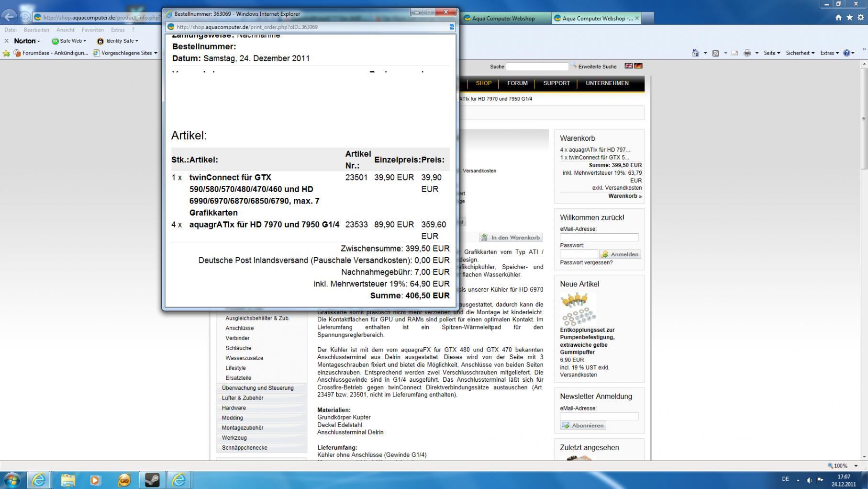Viewport: 868px width, 489px height.
Task: Expand the Identity Safe dropdown
Action: 117,41
